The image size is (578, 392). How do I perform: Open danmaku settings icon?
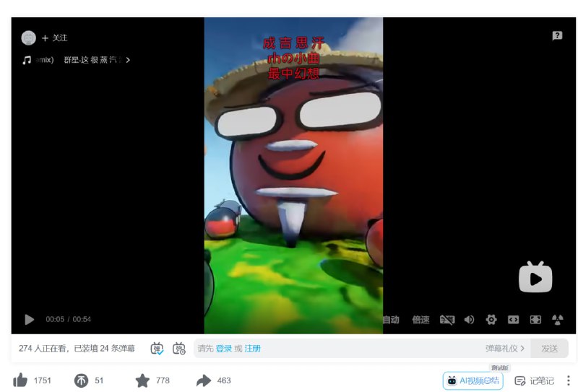click(179, 348)
